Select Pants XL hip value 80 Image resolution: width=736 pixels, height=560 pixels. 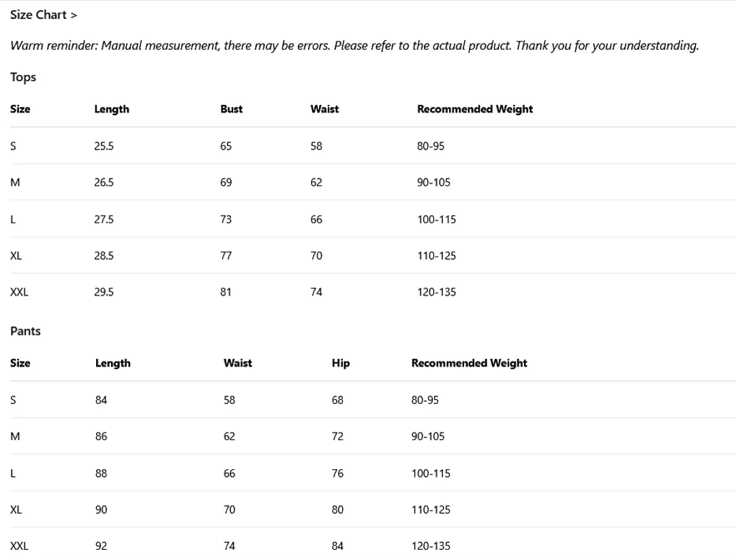click(x=337, y=510)
